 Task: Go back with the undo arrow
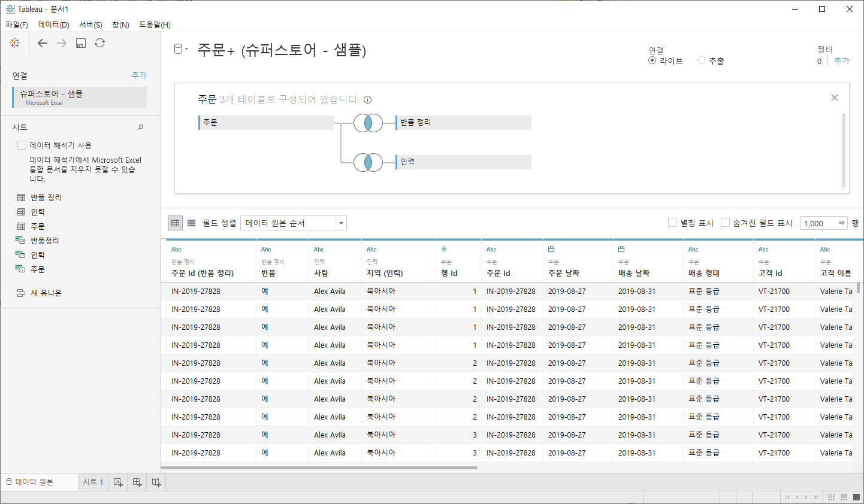point(42,43)
